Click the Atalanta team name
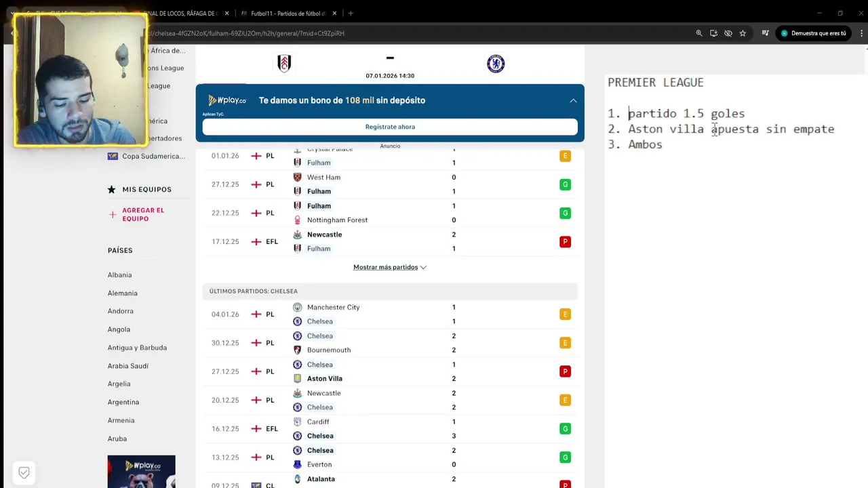Screen dimensions: 868x488 [321, 479]
